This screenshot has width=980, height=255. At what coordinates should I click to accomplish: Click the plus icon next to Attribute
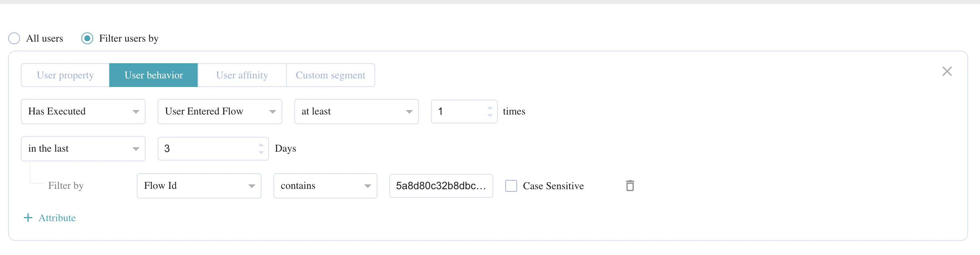coord(28,218)
